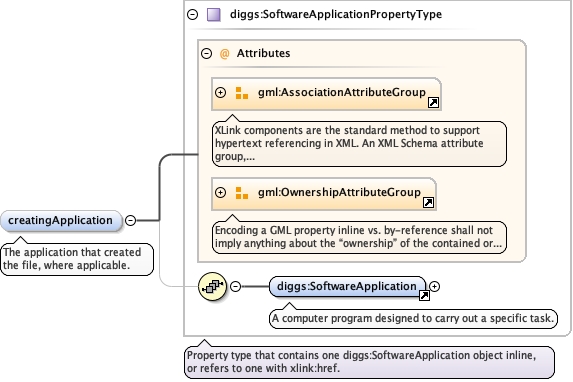Collapse the creatingApplication element

130,220
